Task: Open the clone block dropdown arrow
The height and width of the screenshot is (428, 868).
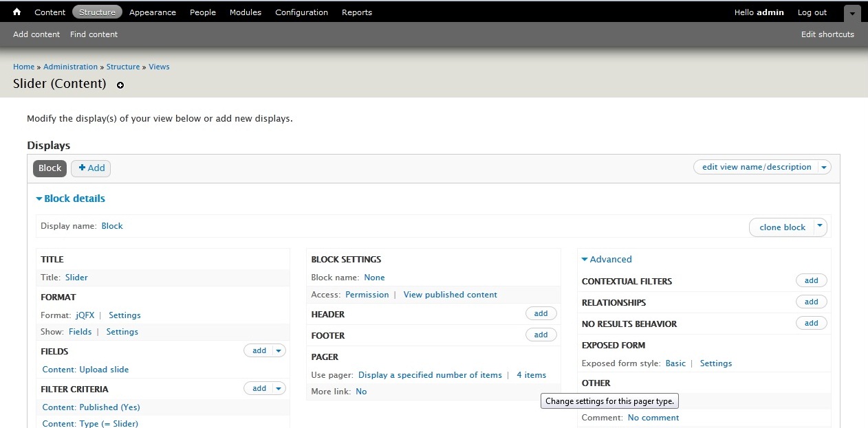Action: [x=819, y=227]
